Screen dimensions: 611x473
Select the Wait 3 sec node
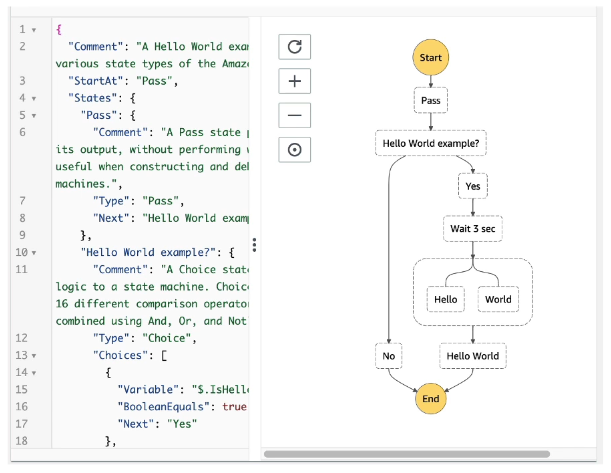click(473, 228)
